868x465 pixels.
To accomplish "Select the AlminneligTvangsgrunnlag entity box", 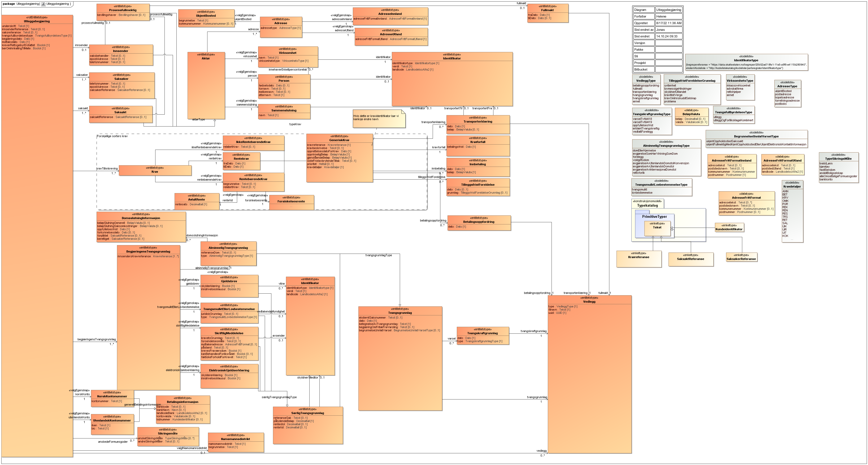I will pyautogui.click(x=228, y=253).
